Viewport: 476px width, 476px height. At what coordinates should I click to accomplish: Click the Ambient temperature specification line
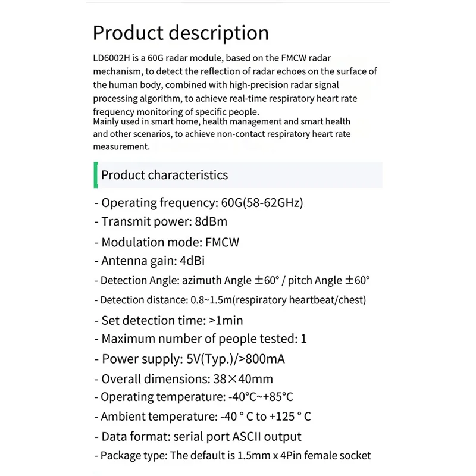coord(202,417)
